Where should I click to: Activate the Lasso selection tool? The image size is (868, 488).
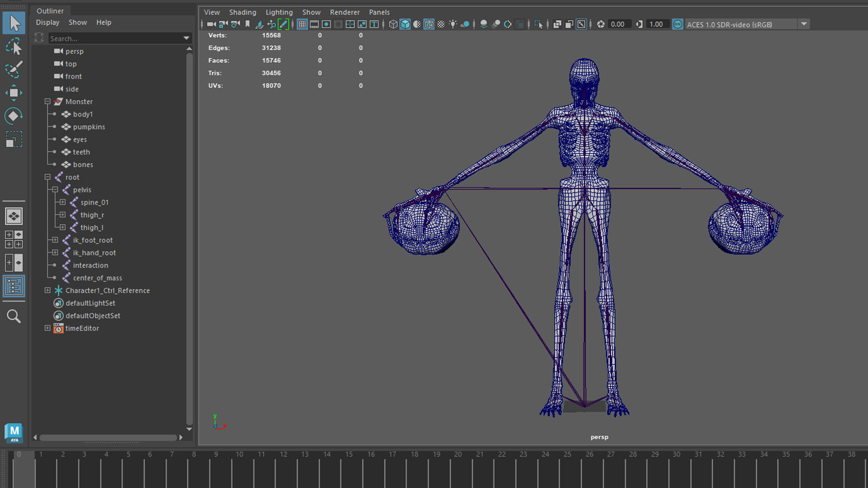pos(14,47)
